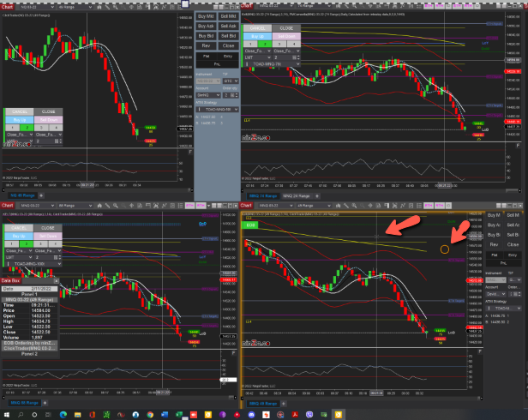The width and height of the screenshot is (528, 420).
Task: Select zoom-in magnifier in top-left NQ chart toolbar
Action: coord(116,7)
